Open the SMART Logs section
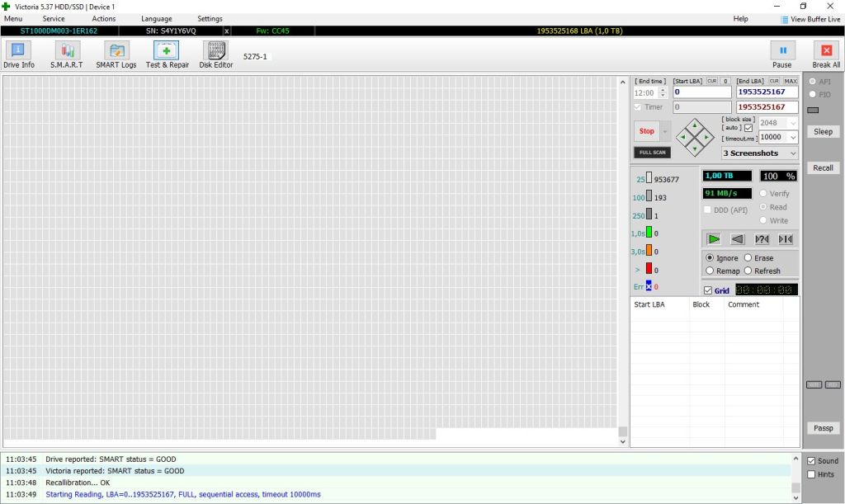 (x=116, y=55)
